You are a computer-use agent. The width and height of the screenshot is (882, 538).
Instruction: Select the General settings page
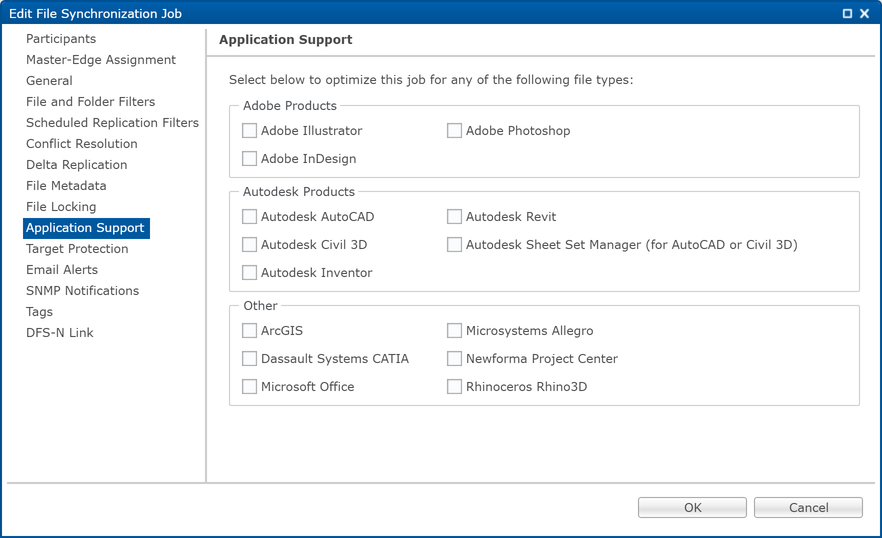pos(49,80)
